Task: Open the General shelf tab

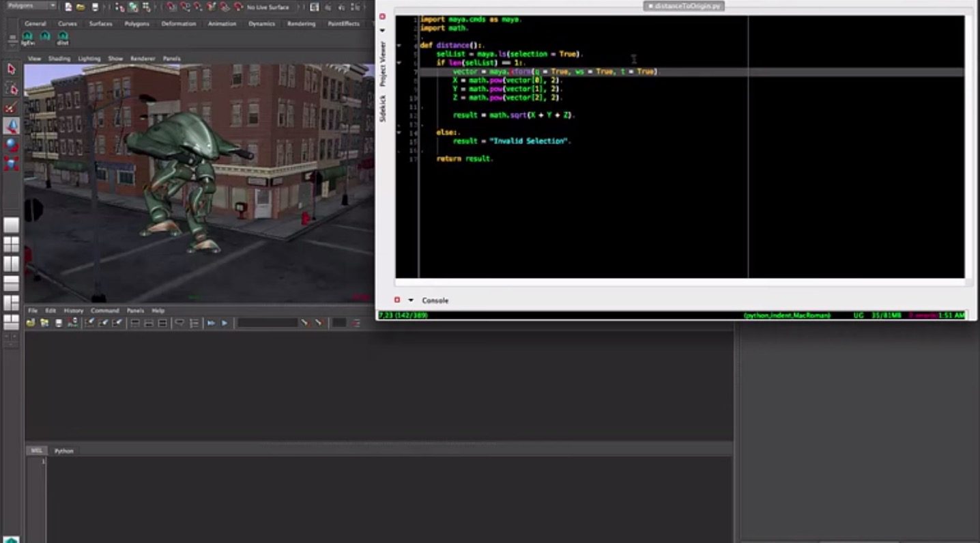Action: coord(35,23)
